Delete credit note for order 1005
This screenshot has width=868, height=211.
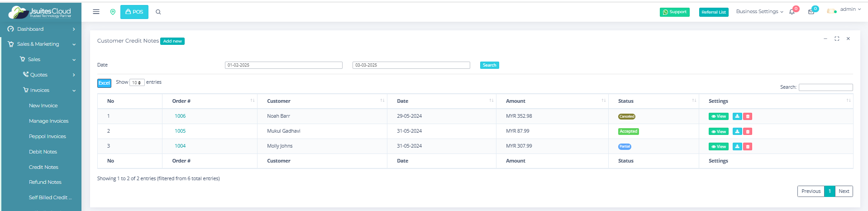tap(748, 132)
